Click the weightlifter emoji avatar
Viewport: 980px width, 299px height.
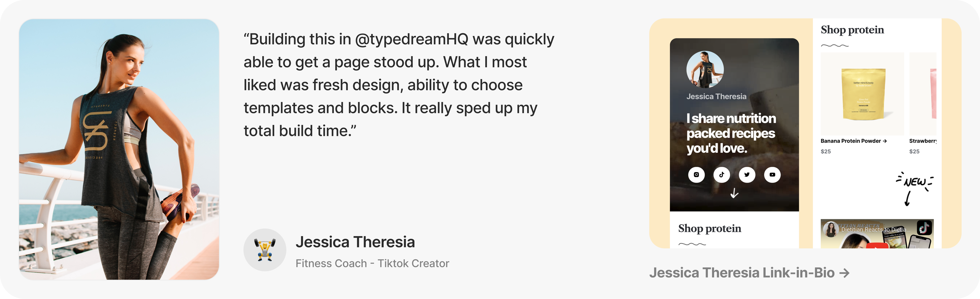pyautogui.click(x=265, y=250)
